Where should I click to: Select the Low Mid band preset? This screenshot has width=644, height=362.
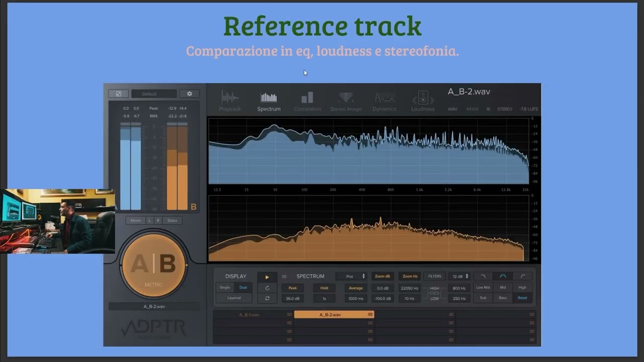[483, 288]
